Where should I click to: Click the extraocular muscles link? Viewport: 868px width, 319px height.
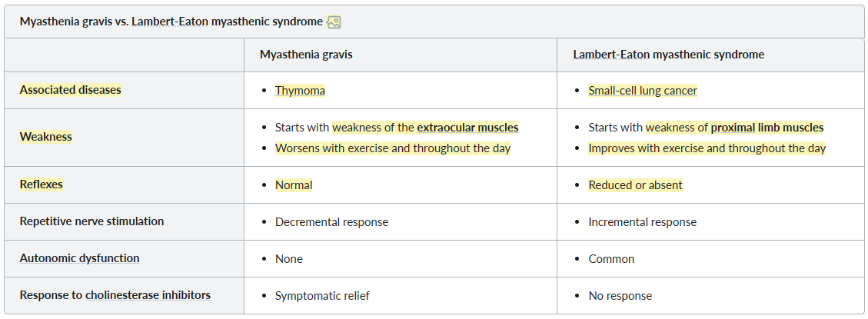tap(467, 128)
